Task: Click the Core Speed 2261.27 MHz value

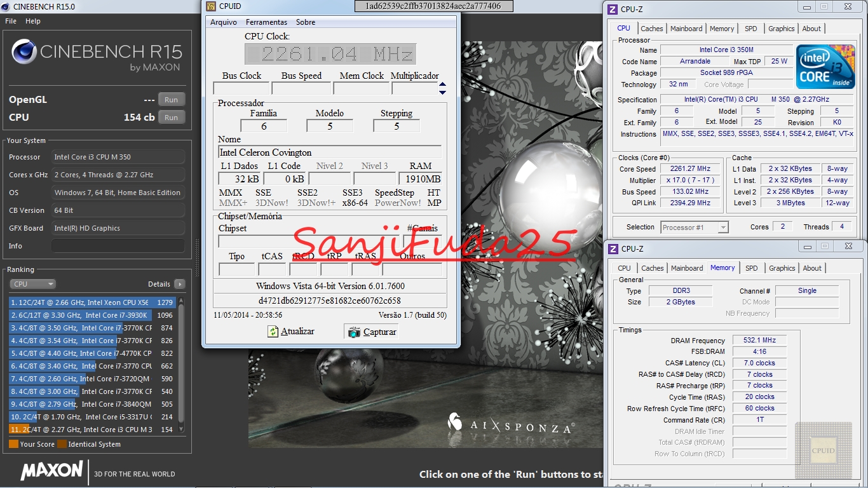Action: [690, 169]
